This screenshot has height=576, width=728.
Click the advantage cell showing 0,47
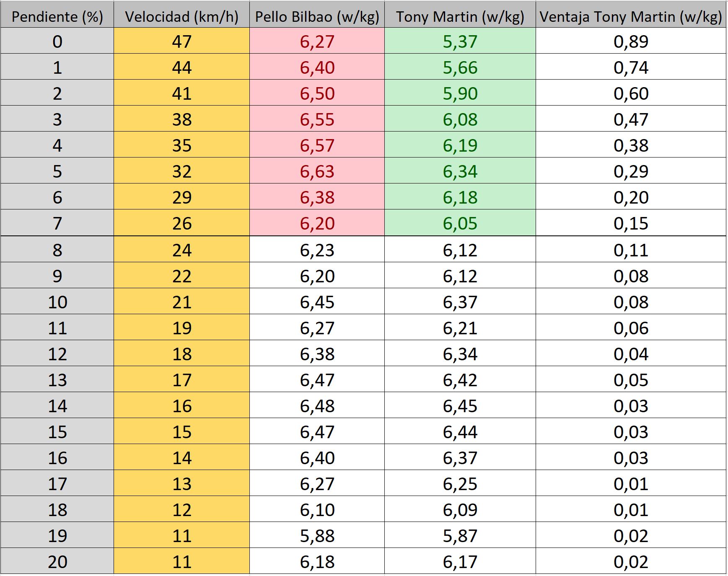630,119
